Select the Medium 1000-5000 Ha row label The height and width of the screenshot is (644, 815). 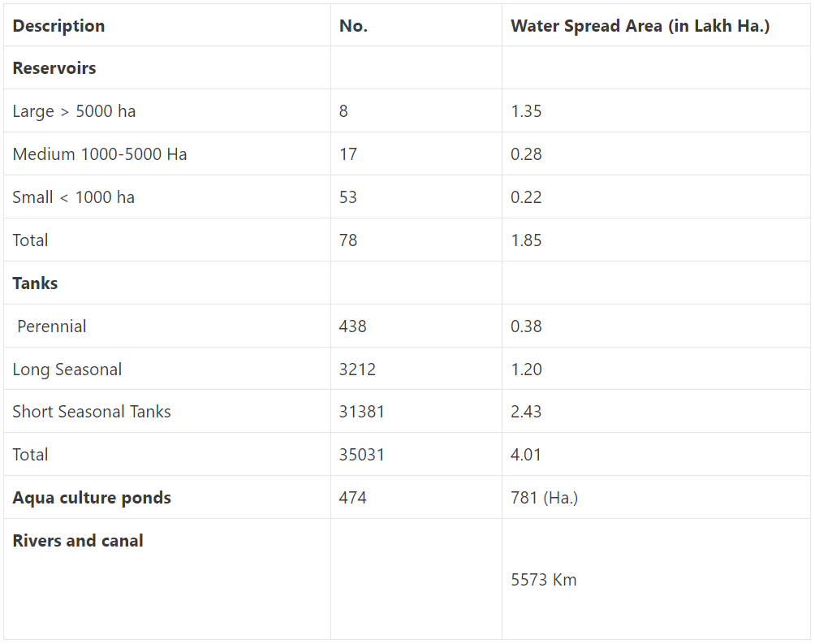tap(100, 154)
